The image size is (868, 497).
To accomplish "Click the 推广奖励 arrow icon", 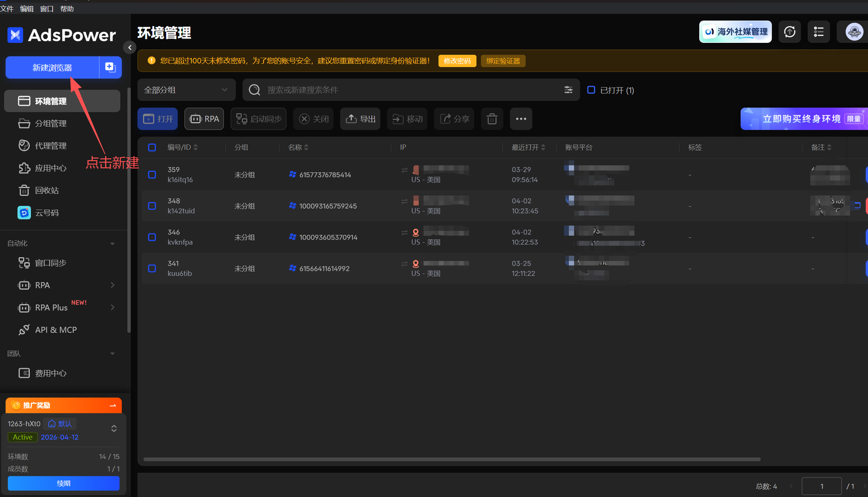I will pyautogui.click(x=113, y=405).
